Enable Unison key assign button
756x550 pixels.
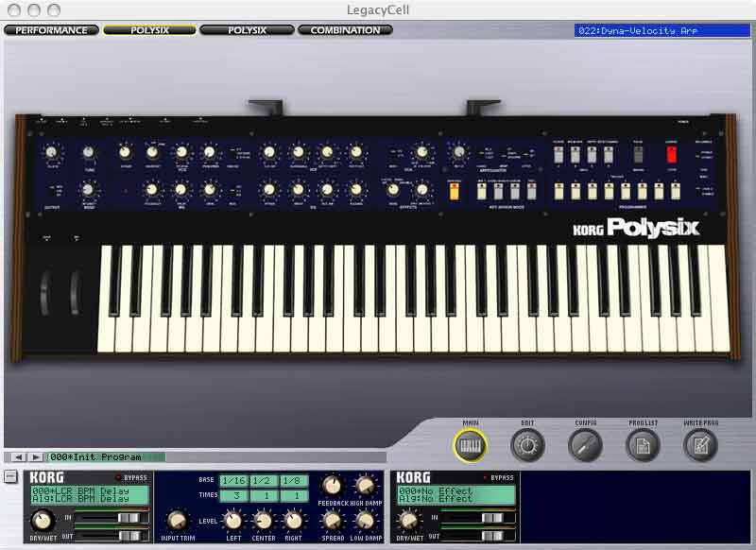click(x=515, y=192)
